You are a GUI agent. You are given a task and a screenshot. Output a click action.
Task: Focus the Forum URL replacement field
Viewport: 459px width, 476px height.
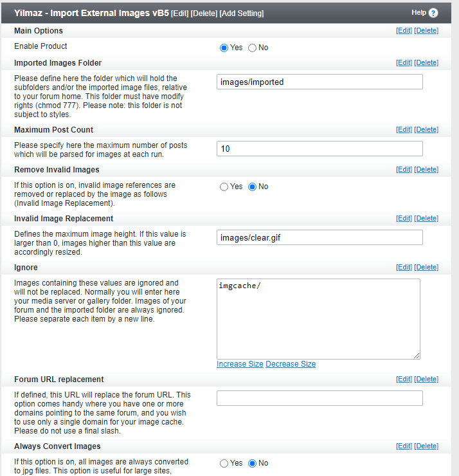pos(319,398)
